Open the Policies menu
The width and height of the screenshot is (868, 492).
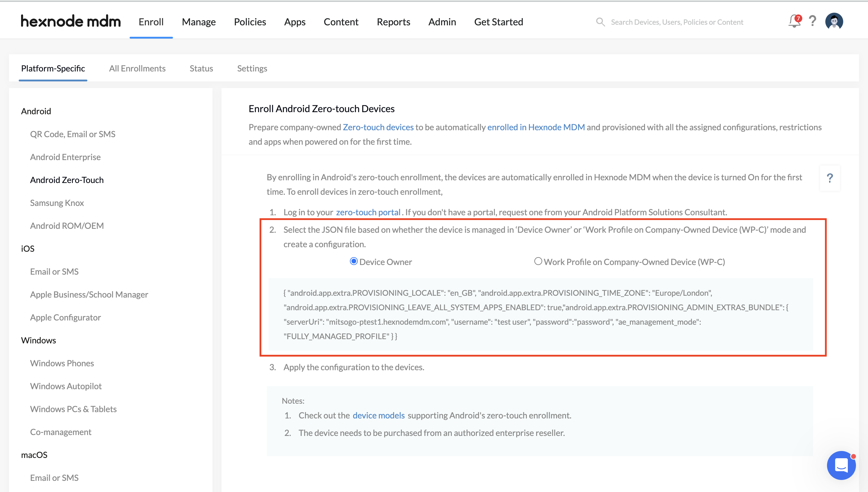(x=250, y=22)
